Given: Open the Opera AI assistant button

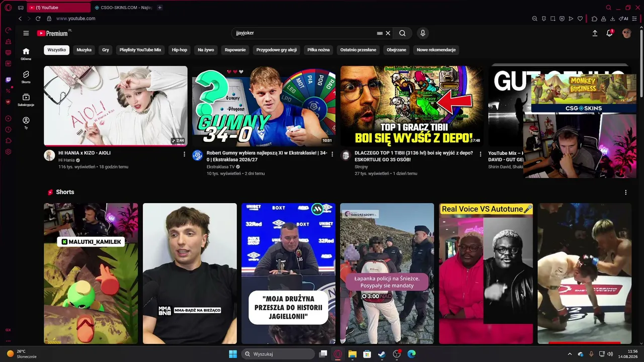Looking at the screenshot, I should tap(624, 19).
